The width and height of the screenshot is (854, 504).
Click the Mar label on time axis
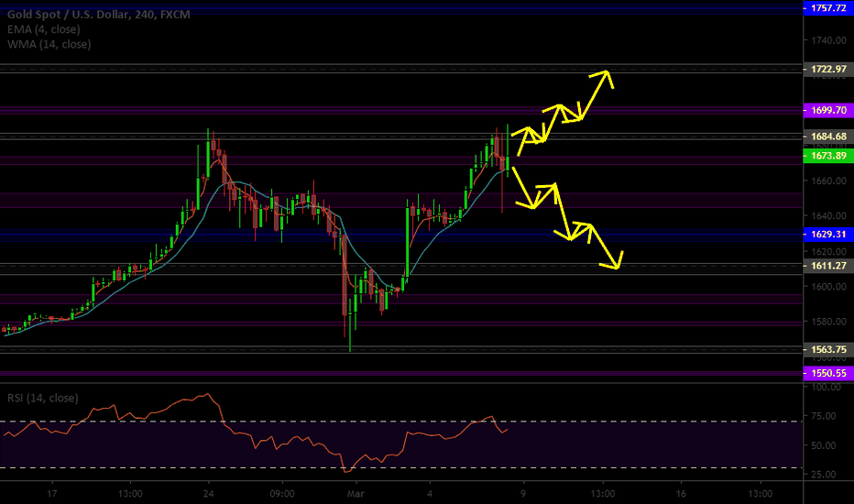point(356,494)
